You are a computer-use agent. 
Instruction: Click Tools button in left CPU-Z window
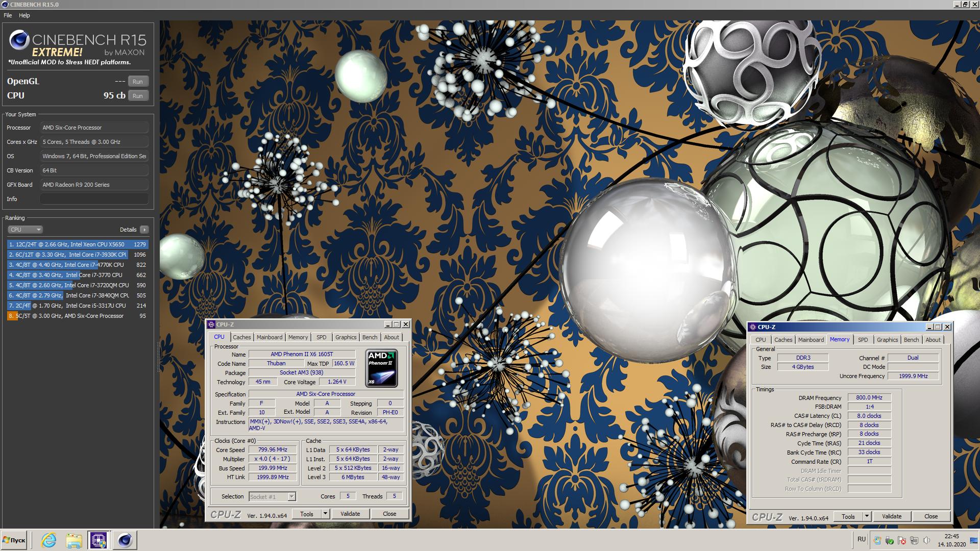pos(307,514)
